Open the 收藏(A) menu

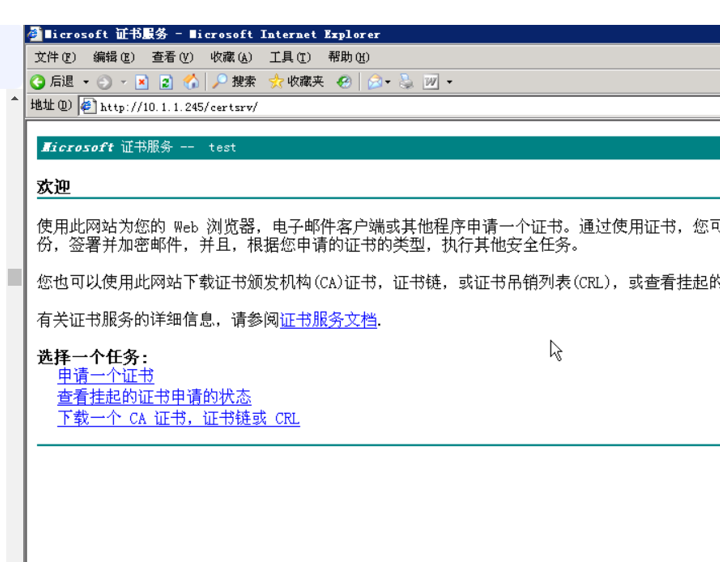(x=231, y=57)
